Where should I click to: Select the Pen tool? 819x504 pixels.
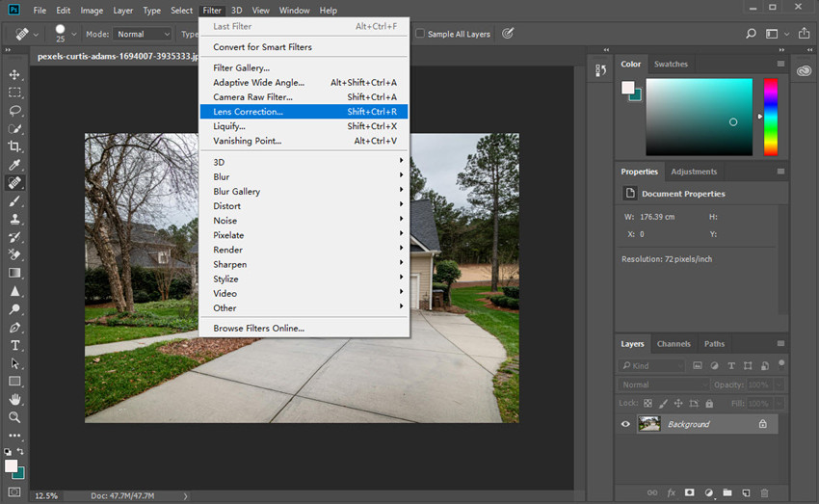pos(14,328)
